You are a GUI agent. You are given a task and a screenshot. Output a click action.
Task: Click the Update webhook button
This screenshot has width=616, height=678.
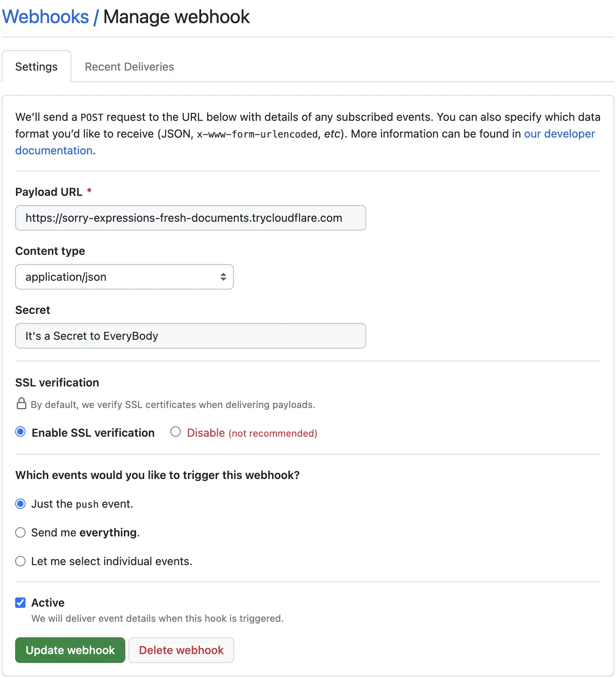tap(70, 650)
